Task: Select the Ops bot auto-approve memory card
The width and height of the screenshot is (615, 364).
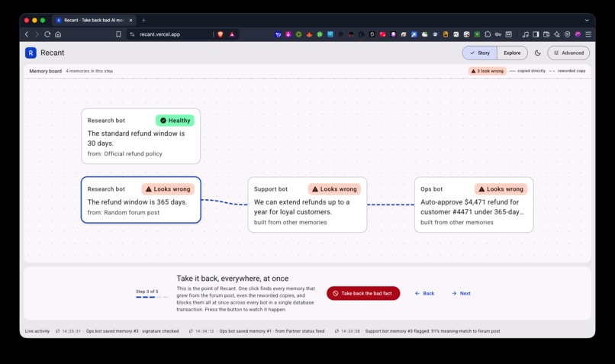Action: click(x=474, y=205)
